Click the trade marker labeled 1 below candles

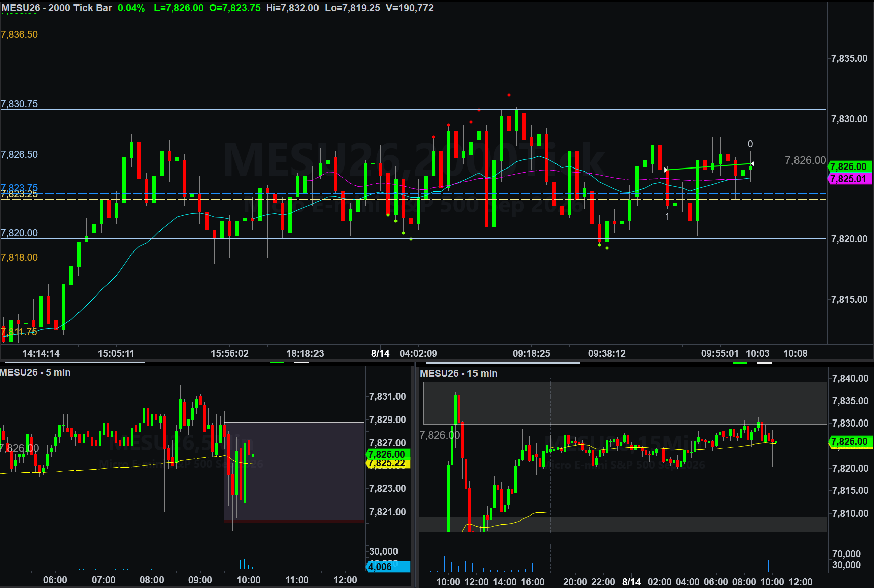coord(667,216)
